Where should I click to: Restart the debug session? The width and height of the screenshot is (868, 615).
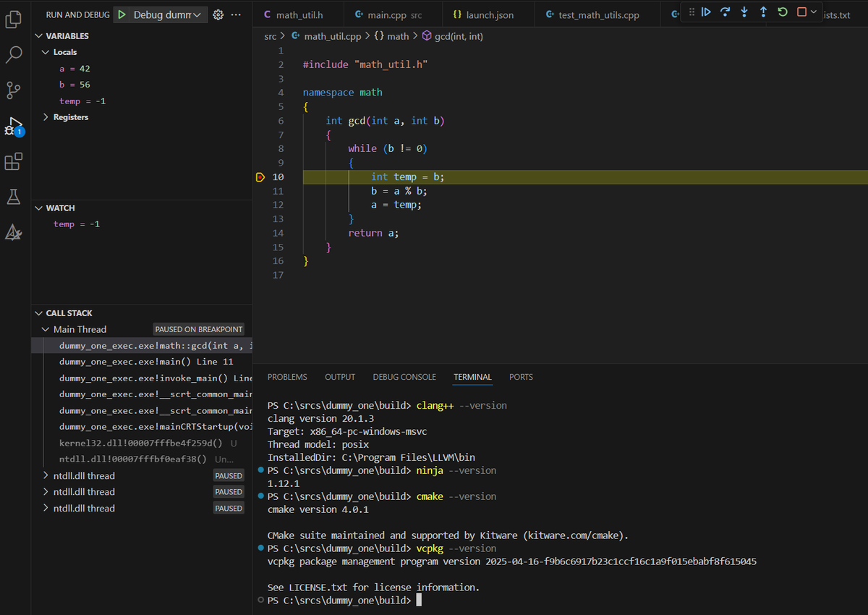(783, 12)
